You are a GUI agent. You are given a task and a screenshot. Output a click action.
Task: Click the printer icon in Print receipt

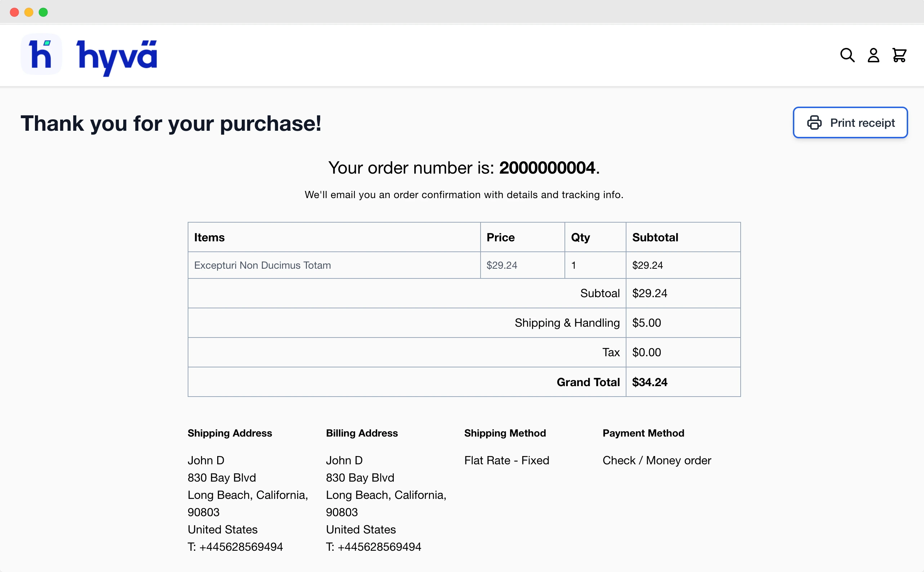click(x=814, y=122)
